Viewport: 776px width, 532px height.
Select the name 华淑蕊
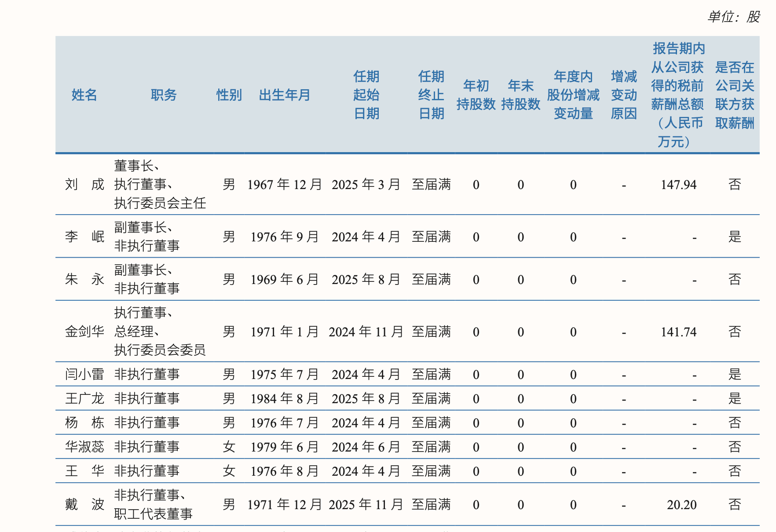[84, 447]
